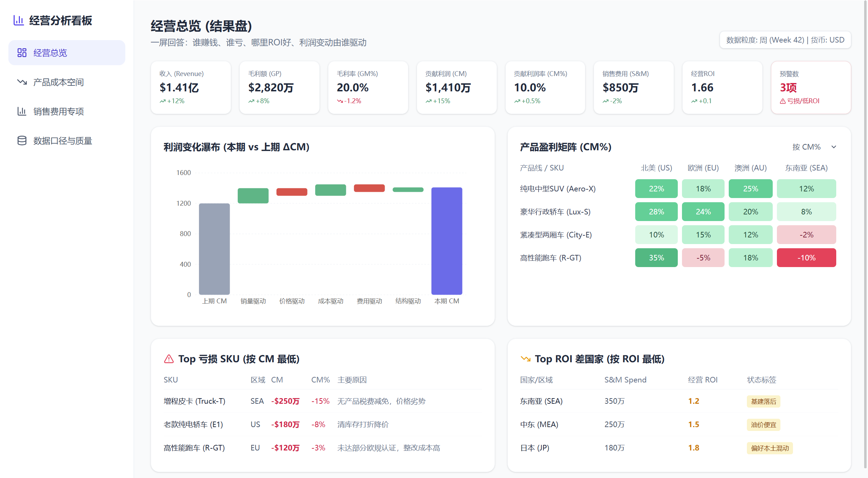Click the 中东 (MEA) country row
This screenshot has height=478, width=868.
tap(678, 424)
